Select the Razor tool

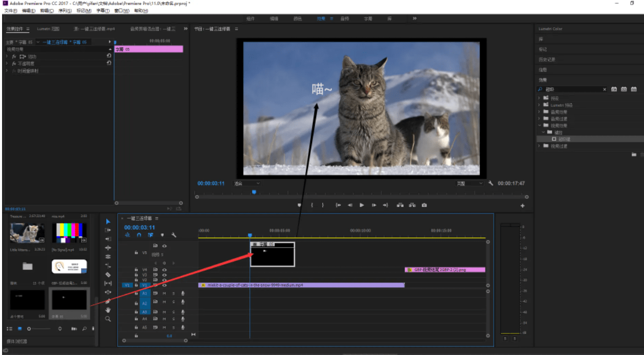(x=108, y=274)
